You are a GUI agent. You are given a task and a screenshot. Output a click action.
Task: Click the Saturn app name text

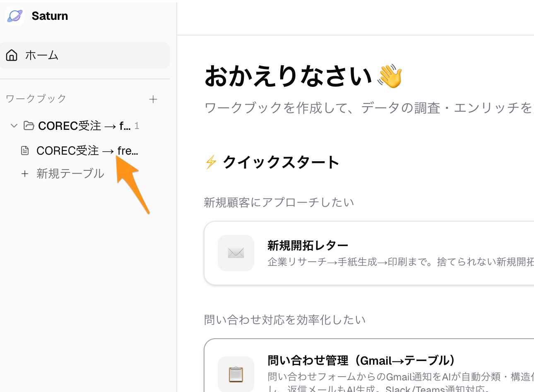[50, 16]
